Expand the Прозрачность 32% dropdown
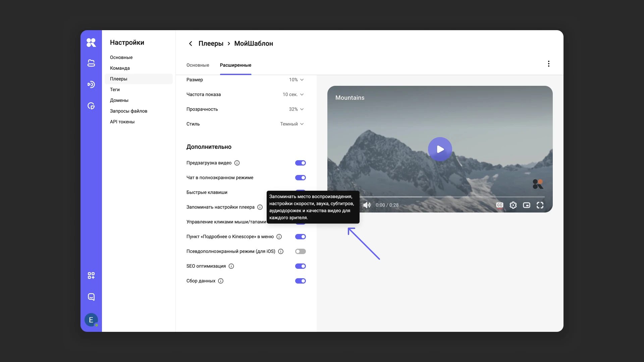644x362 pixels. coord(297,109)
